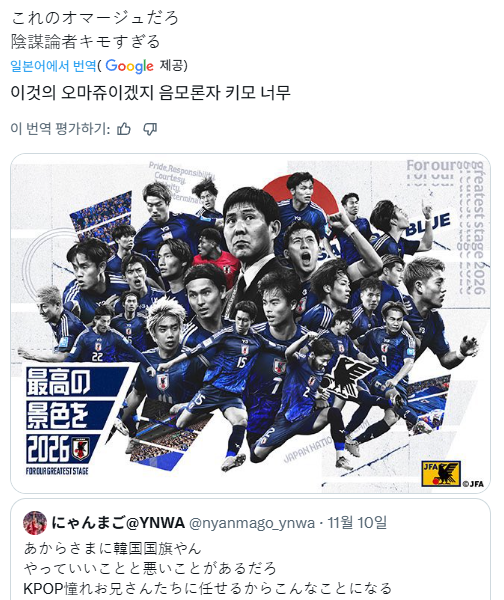Image resolution: width=504 pixels, height=600 pixels.
Task: Open the quoted tweet author's avatar
Action: click(35, 523)
